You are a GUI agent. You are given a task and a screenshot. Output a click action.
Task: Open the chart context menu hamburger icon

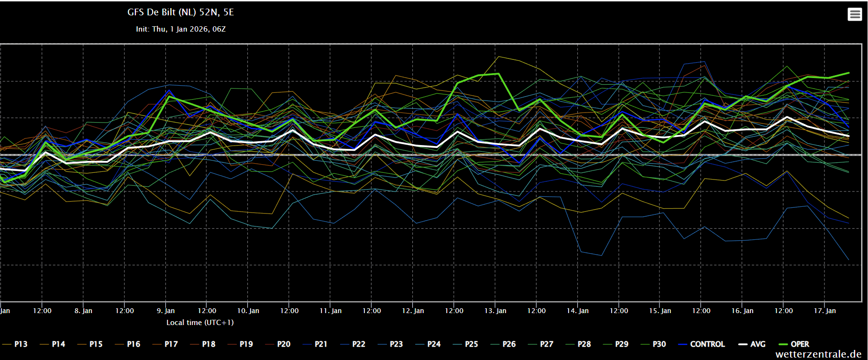pos(855,14)
